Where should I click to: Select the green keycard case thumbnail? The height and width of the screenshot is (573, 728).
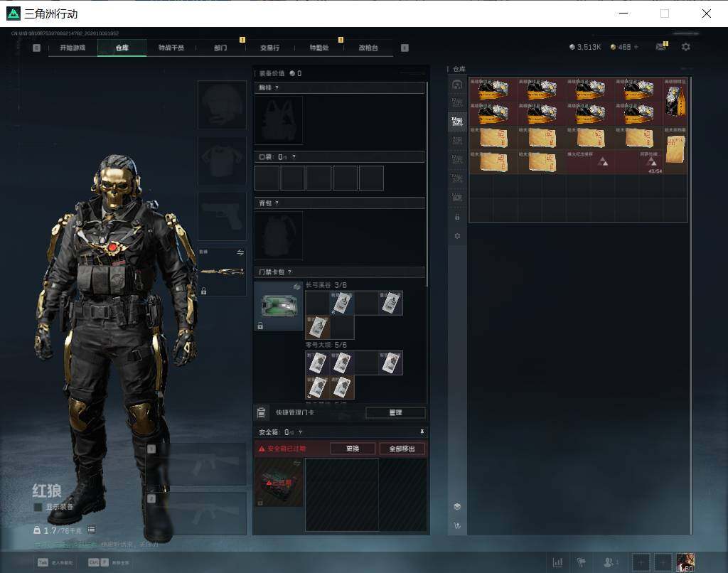[x=279, y=306]
